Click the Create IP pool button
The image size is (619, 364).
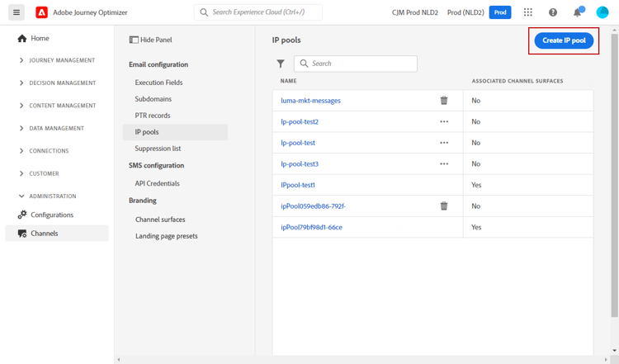pos(564,40)
